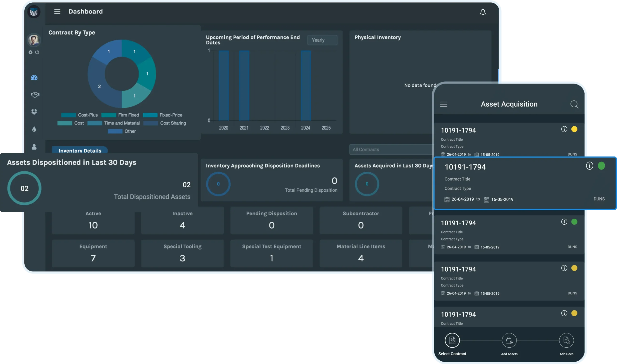The height and width of the screenshot is (364, 617).
Task: Click the Select Contract step icon
Action: pos(452,340)
